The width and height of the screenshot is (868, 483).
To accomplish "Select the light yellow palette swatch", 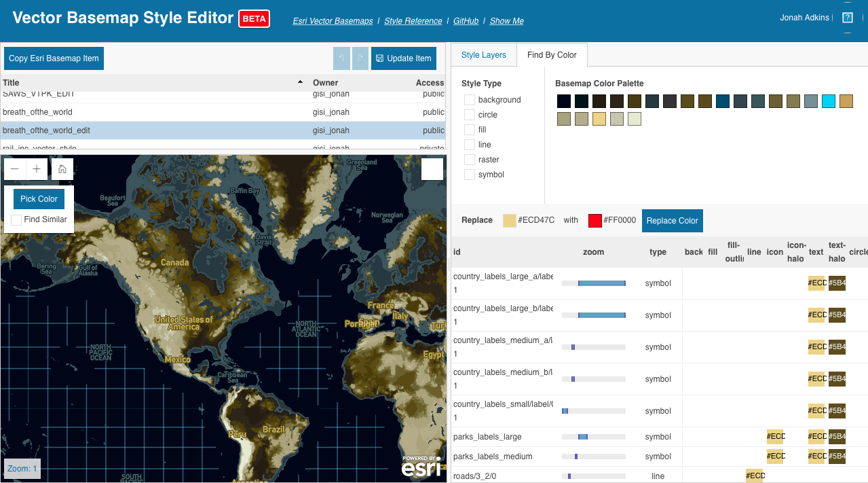I will click(599, 119).
